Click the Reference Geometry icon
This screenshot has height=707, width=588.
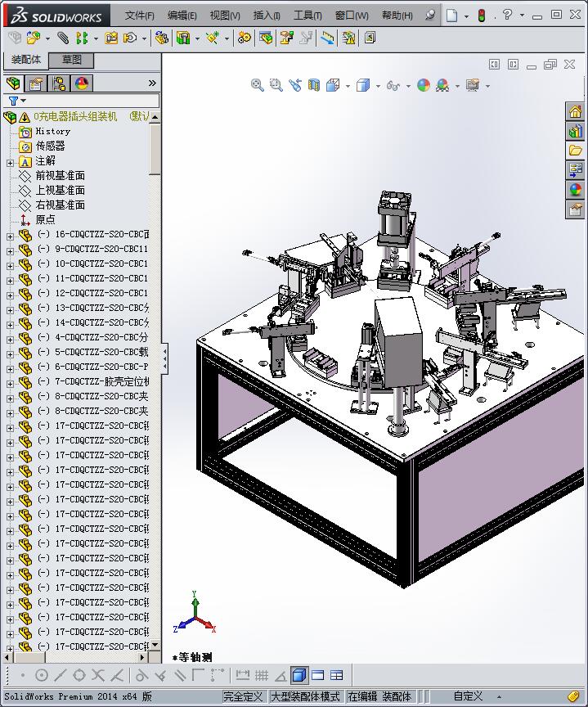[x=213, y=38]
